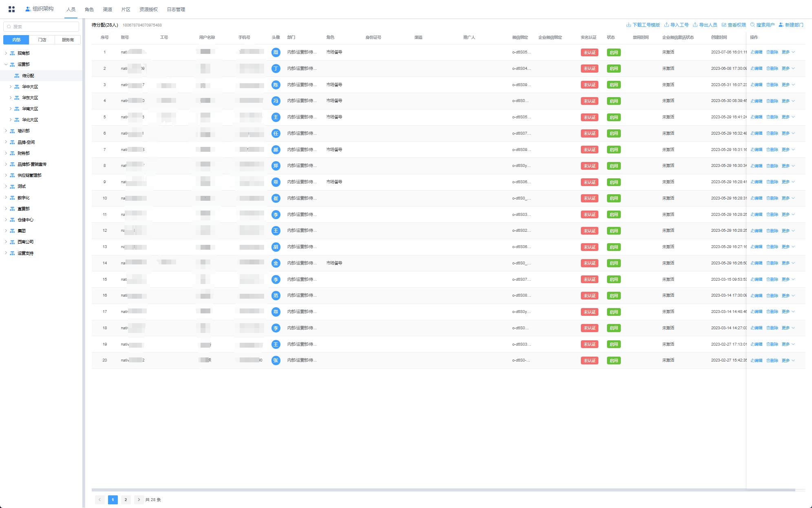Screen dimensions: 812x508
Task: Switch to the 渠道 tab
Action: click(x=108, y=9)
